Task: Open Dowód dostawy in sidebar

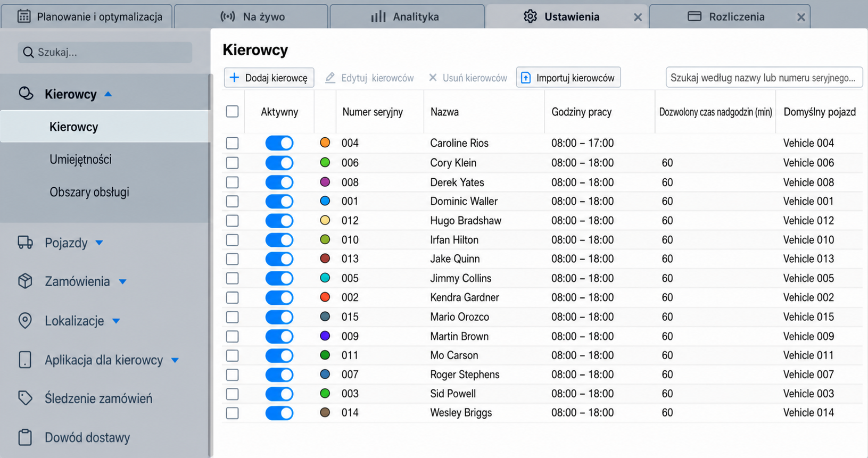Action: pos(87,437)
